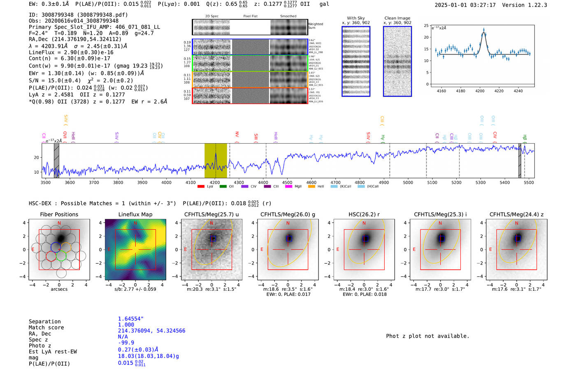Click the hatched gray region near 3550

click(x=56, y=161)
